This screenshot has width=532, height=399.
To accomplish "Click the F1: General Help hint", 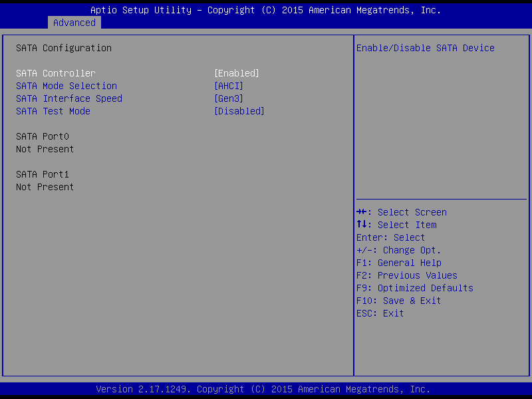I will click(x=399, y=263).
